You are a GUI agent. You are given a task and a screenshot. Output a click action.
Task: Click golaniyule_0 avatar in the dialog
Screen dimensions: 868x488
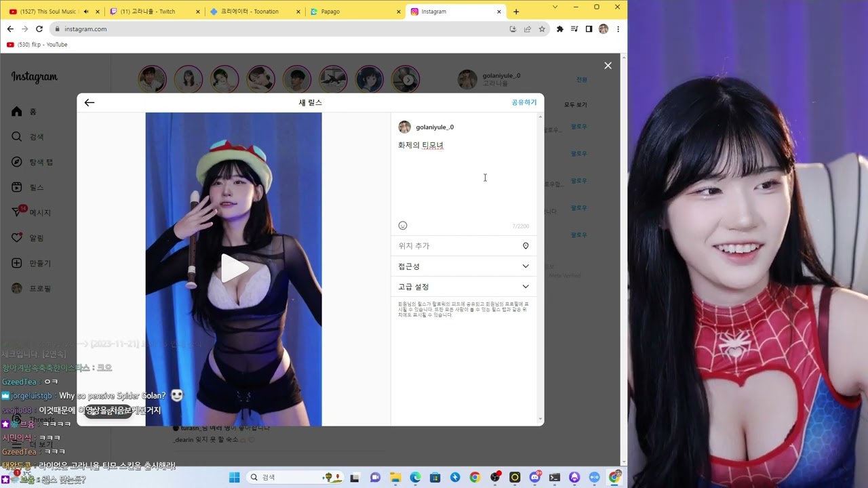coord(404,127)
